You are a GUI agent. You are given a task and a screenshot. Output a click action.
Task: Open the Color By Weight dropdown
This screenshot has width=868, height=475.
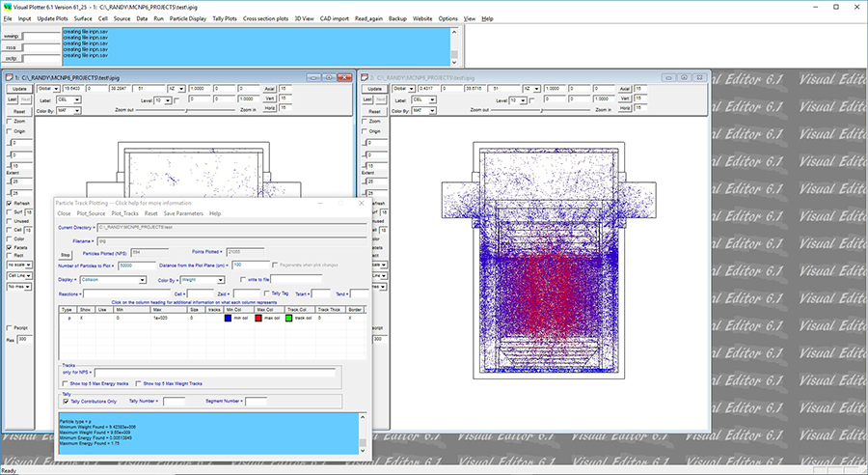point(203,280)
